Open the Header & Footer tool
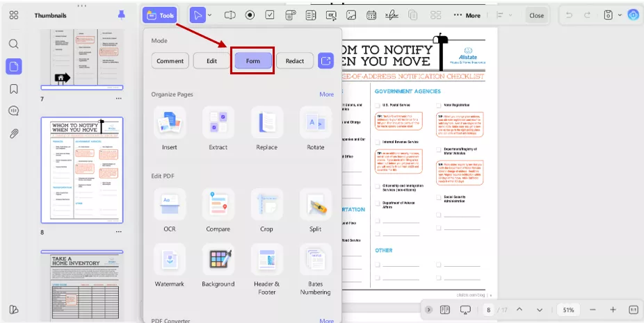This screenshot has height=323, width=644. tap(266, 270)
